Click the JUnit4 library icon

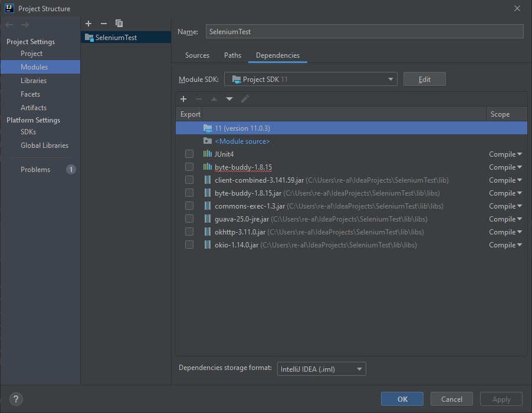[207, 154]
